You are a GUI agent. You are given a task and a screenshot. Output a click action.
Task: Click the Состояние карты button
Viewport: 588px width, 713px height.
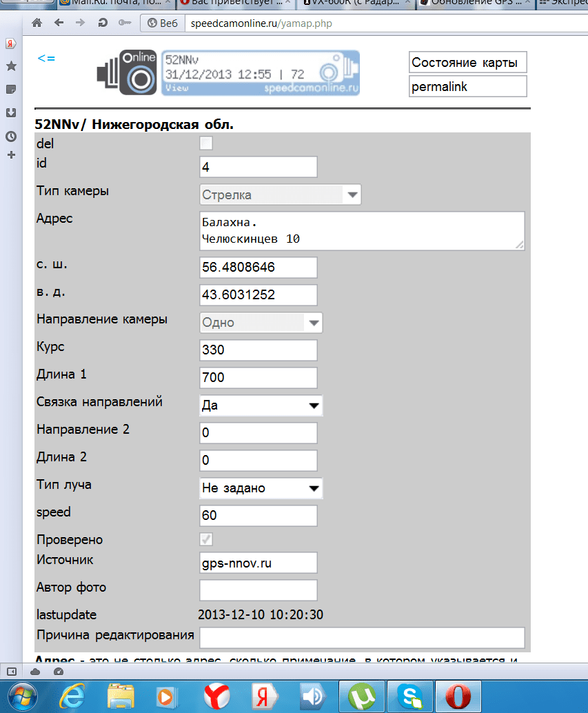[467, 62]
